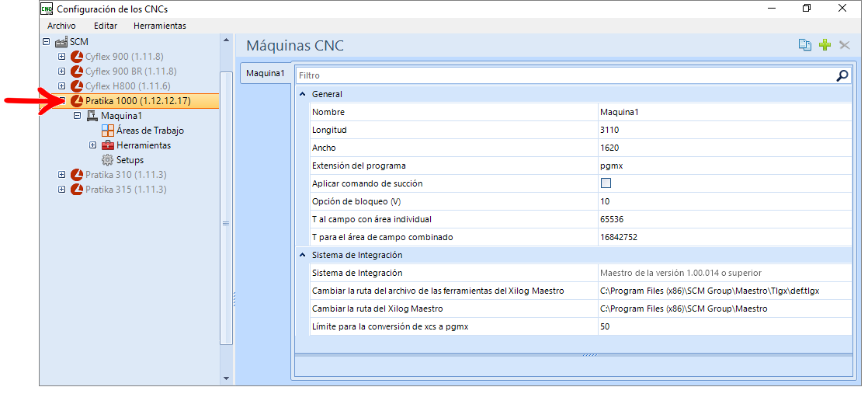Screen dimensions: 868x394
Task: Expand the Cyflex H800 node
Action: [62, 86]
